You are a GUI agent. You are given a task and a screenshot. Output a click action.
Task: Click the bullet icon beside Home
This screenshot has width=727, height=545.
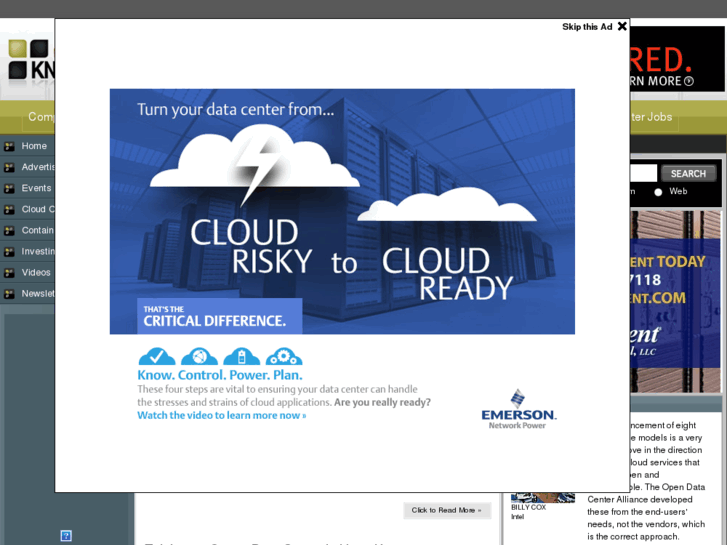click(9, 147)
